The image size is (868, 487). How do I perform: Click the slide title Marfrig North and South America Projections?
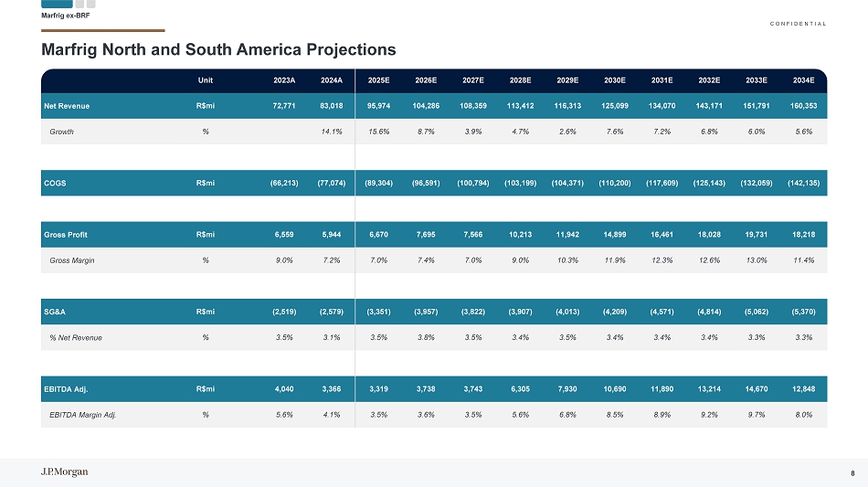pos(218,49)
